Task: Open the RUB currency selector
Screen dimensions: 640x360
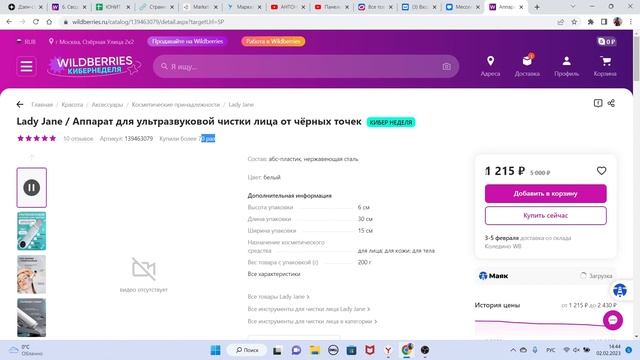Action: click(x=26, y=42)
